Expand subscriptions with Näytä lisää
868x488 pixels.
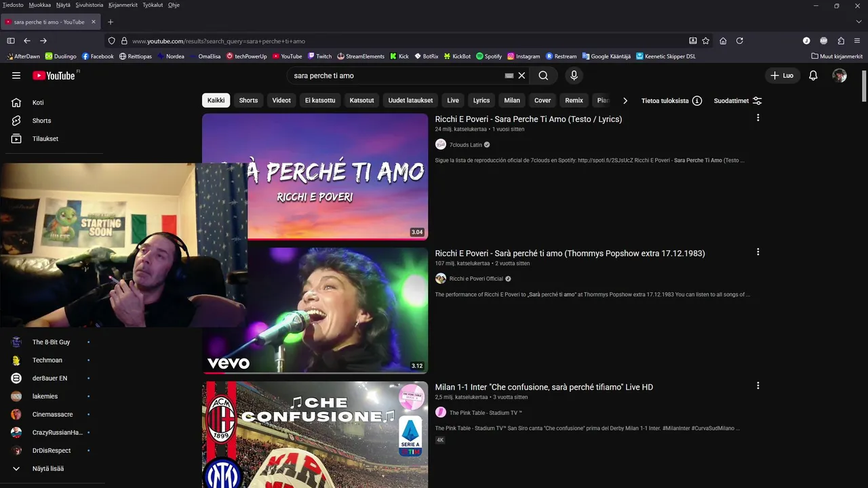pos(39,468)
